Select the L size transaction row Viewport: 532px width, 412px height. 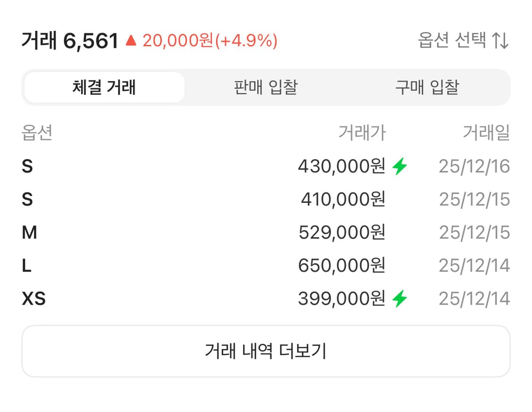click(266, 266)
